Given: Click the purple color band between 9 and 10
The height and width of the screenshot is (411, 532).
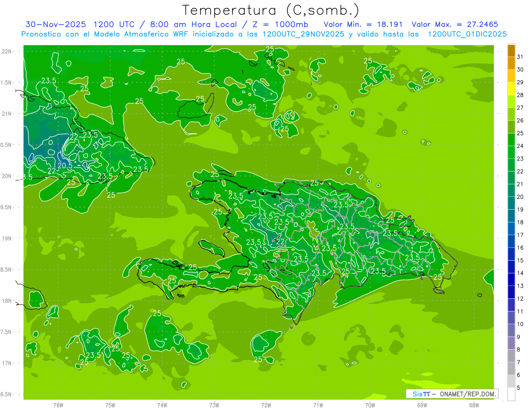Looking at the screenshot, I should coord(511,331).
